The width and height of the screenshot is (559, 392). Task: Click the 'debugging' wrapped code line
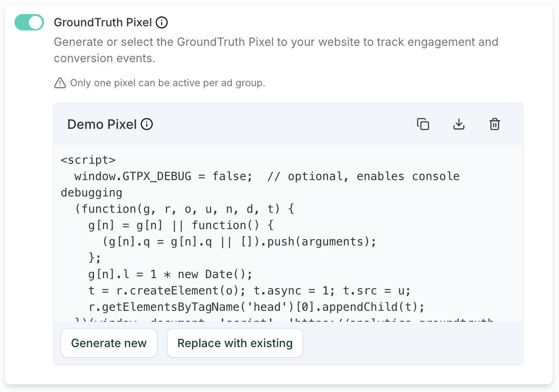[91, 193]
